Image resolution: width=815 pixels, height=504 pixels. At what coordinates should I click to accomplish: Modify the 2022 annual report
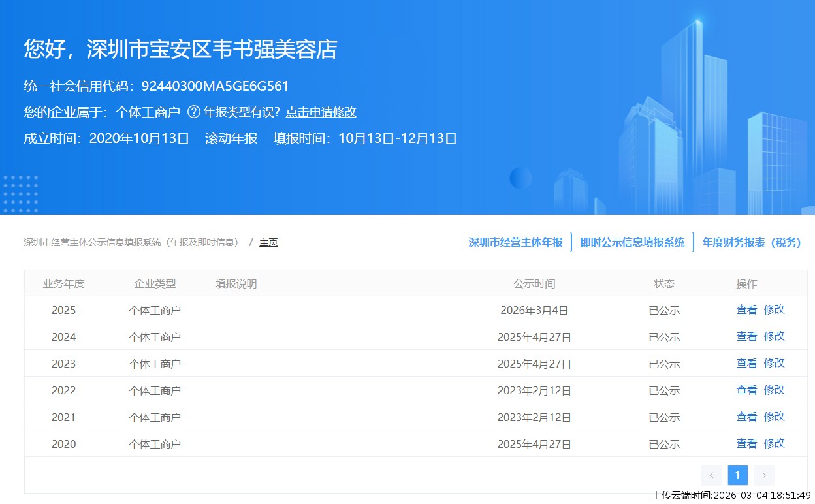[x=774, y=390]
